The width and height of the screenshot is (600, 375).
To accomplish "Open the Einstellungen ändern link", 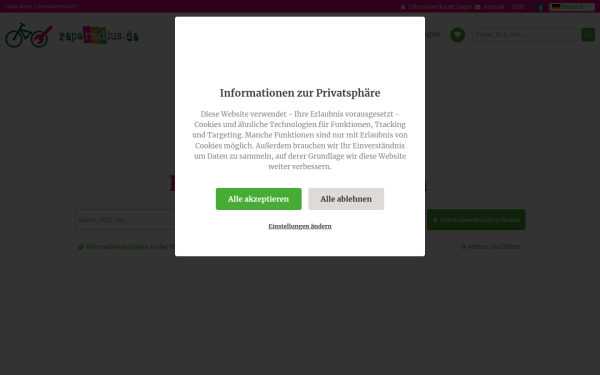I will (x=300, y=226).
